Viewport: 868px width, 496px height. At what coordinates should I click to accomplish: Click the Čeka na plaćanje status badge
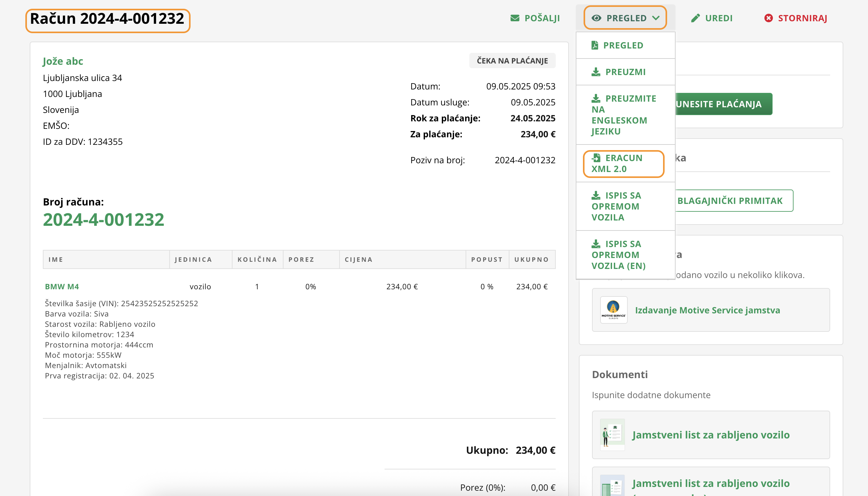[512, 61]
